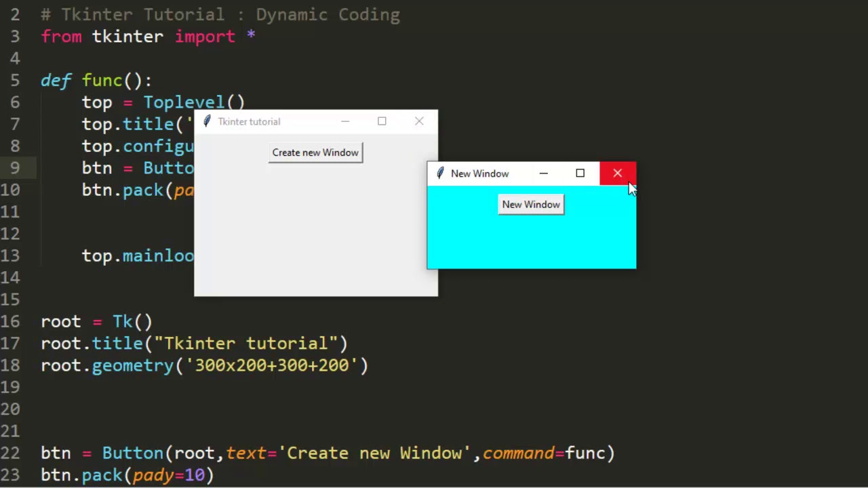Place cursor on 'from tkinter import *' line
This screenshot has width=868, height=488.
point(148,37)
